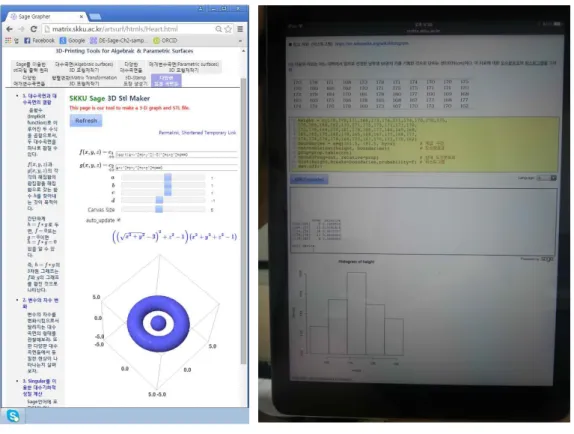Click the yellow Sage code cell on the tablet
The height and width of the screenshot is (434, 574).
click(425, 144)
